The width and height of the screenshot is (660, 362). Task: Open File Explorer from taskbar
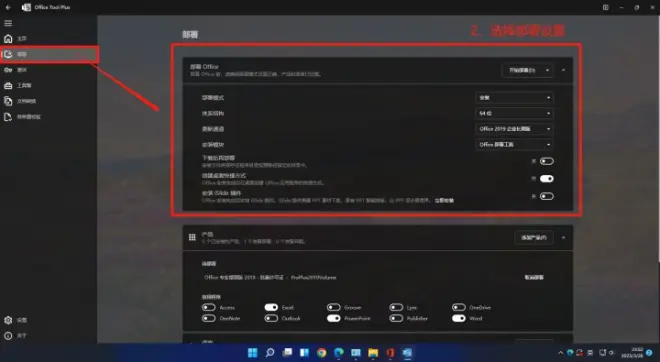pyautogui.click(x=373, y=353)
